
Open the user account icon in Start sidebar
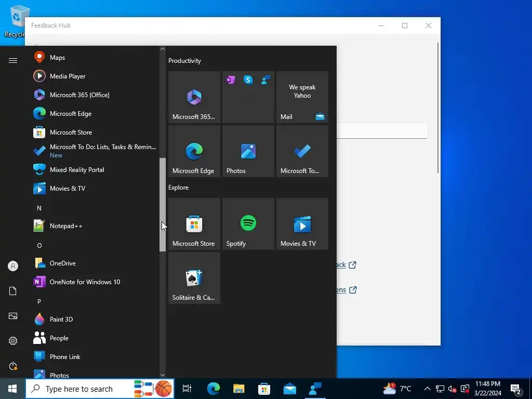click(13, 266)
